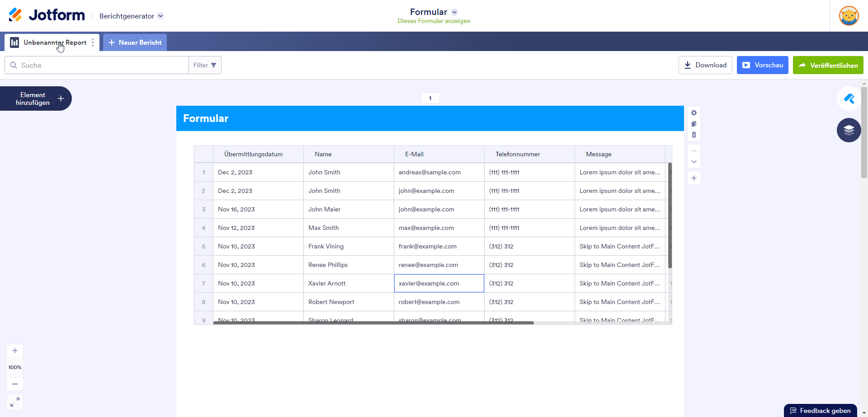This screenshot has height=417, width=868.
Task: Open page settings gear icon
Action: tap(694, 113)
